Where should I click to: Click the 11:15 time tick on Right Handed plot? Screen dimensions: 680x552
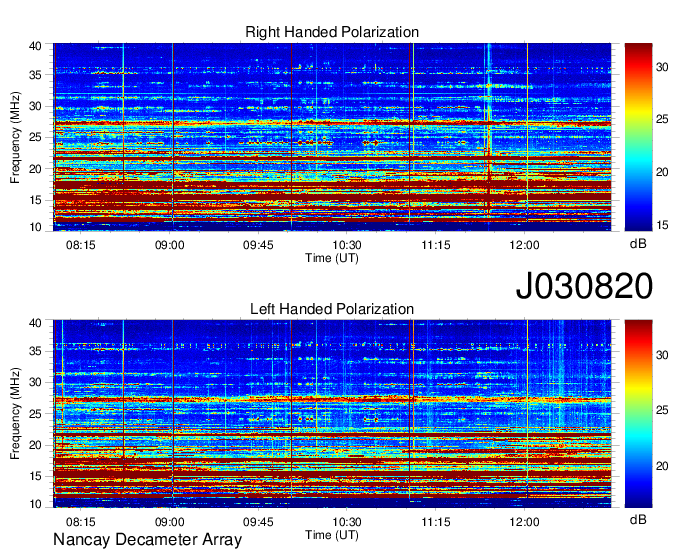436,245
